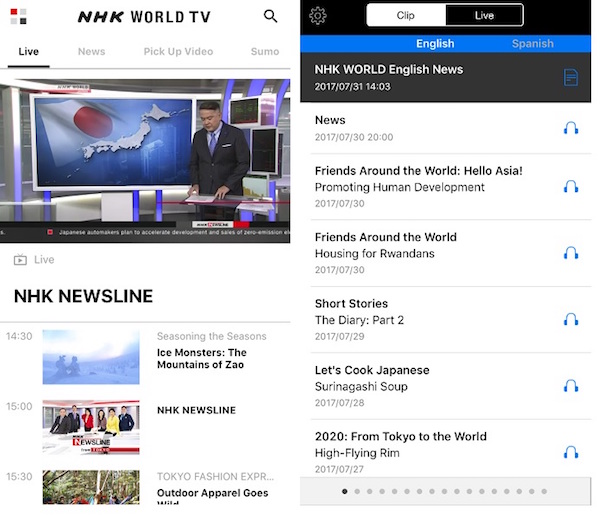Open NHK WORLD English News header item
The width and height of the screenshot is (600, 515).
point(445,78)
